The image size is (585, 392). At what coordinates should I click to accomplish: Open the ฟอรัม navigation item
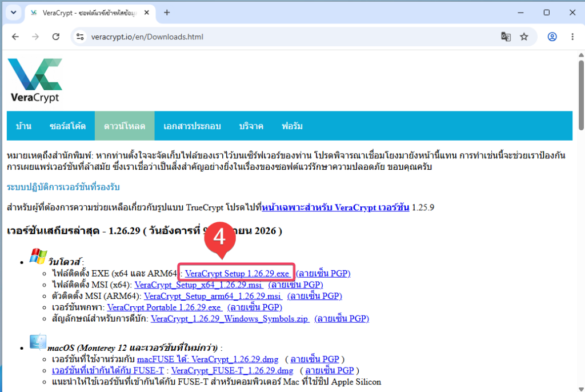click(x=292, y=126)
